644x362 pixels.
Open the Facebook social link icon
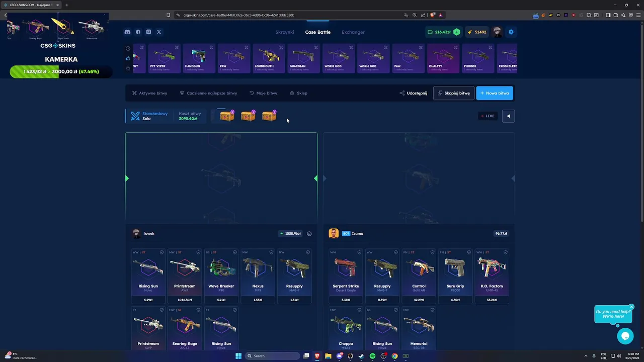(x=138, y=32)
